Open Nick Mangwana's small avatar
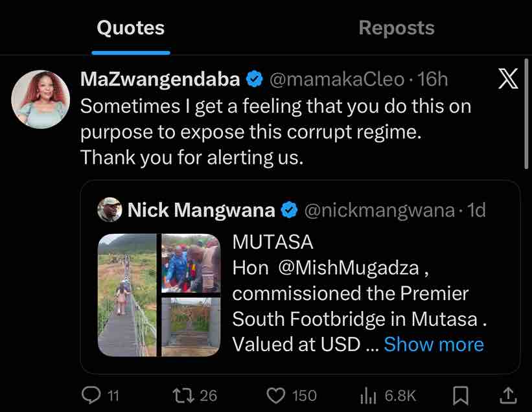 110,210
